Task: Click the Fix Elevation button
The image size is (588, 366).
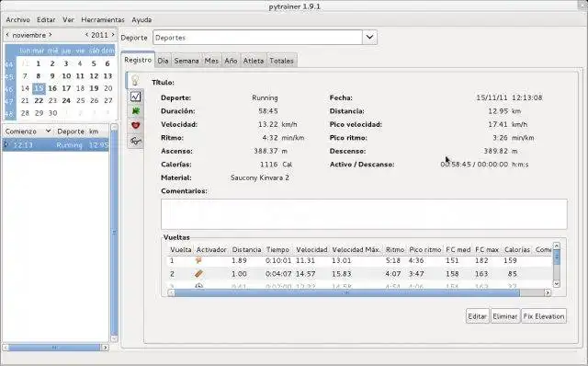Action: tap(544, 316)
